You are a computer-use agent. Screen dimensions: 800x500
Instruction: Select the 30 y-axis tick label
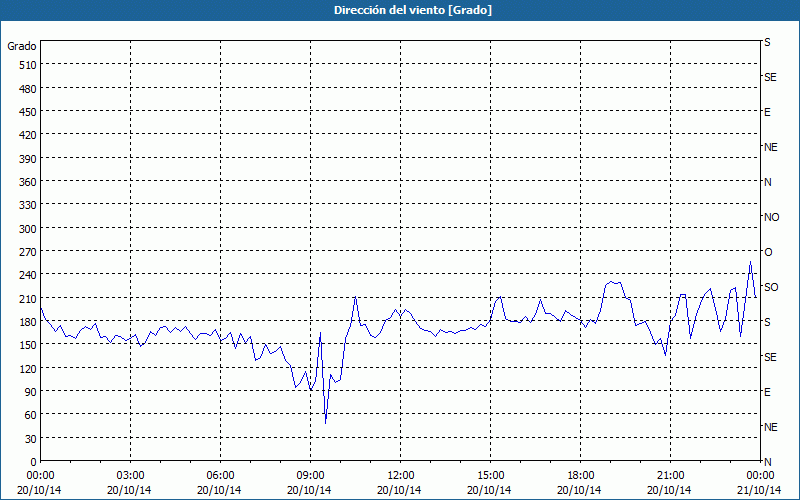click(31, 438)
